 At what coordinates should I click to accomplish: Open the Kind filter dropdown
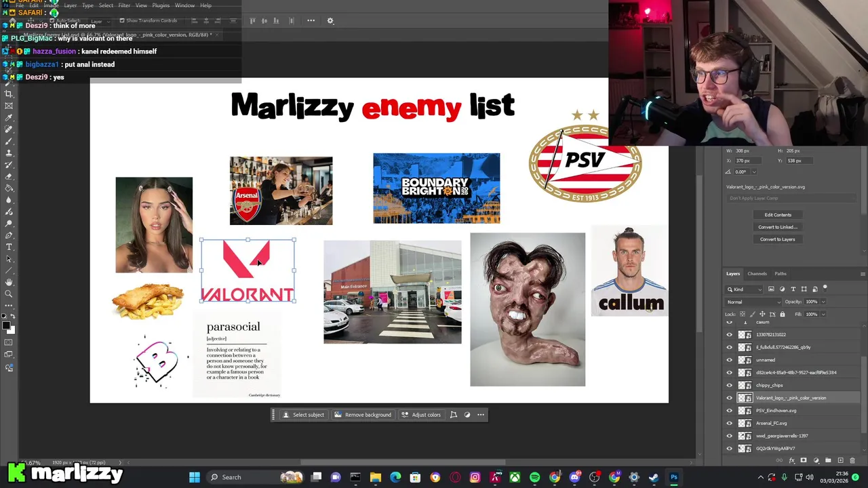[744, 289]
